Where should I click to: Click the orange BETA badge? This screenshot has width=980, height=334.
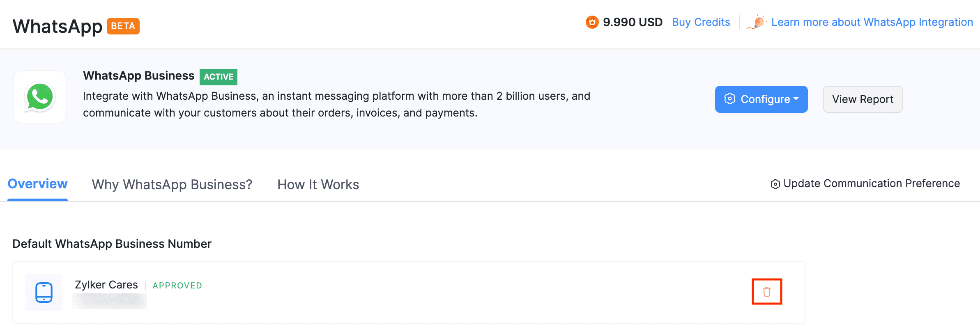point(123,26)
